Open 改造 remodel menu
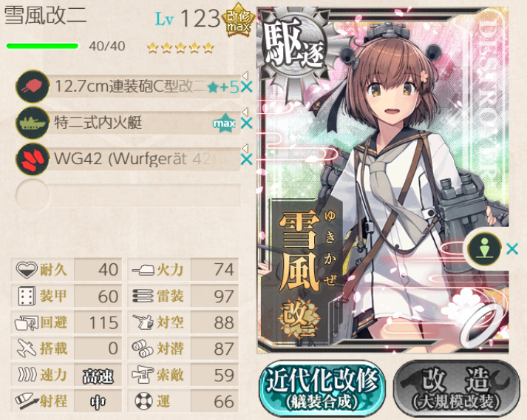Viewport: 527px width, 420px height. pos(457,388)
